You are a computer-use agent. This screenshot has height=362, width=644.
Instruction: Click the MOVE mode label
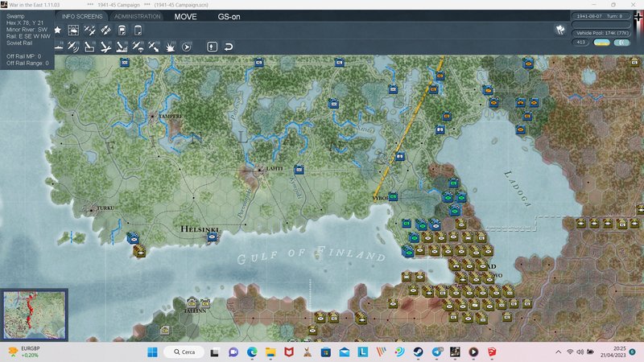point(185,17)
